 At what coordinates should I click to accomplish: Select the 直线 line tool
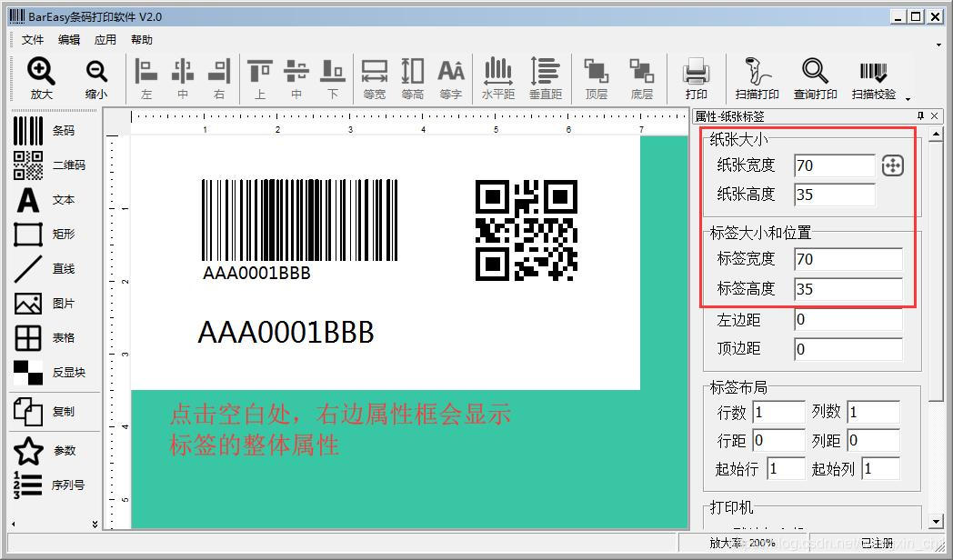point(45,268)
